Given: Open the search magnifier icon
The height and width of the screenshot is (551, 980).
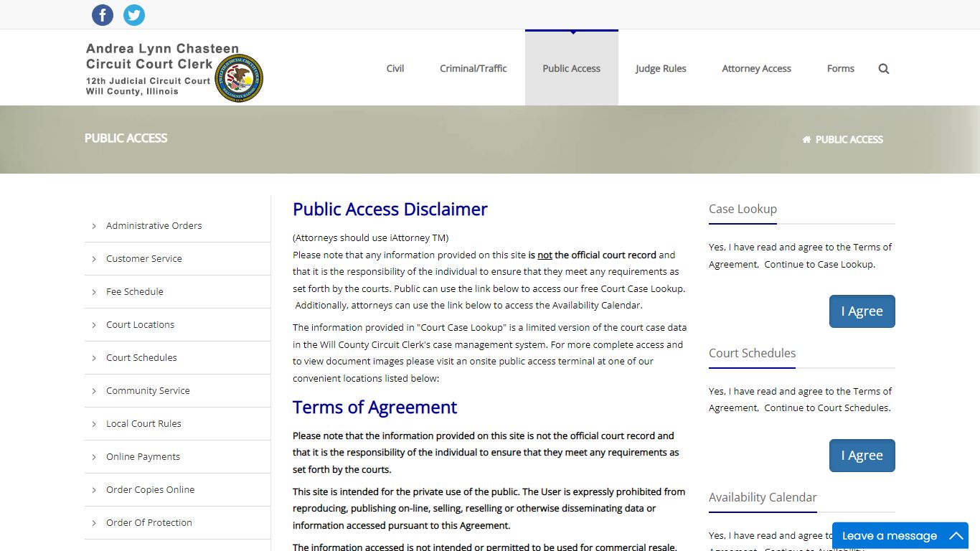Looking at the screenshot, I should click(884, 69).
